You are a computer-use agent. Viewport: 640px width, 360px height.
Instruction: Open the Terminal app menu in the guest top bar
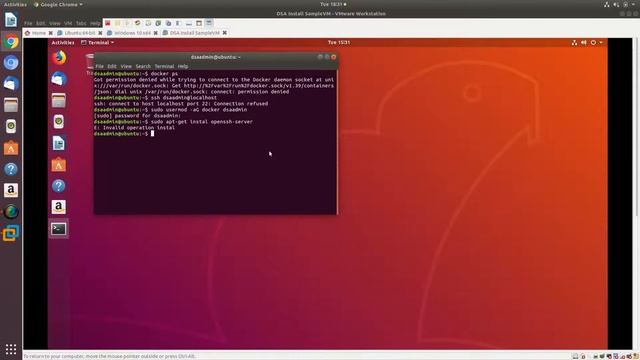tap(98, 42)
